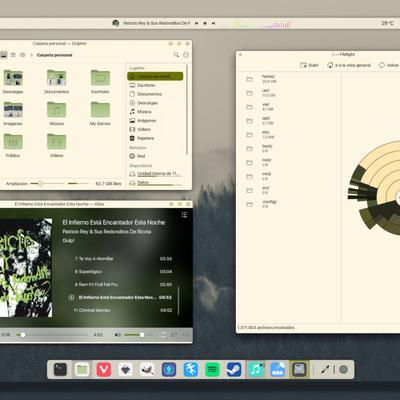Click Elisa playlist scrollbar

coord(179,301)
